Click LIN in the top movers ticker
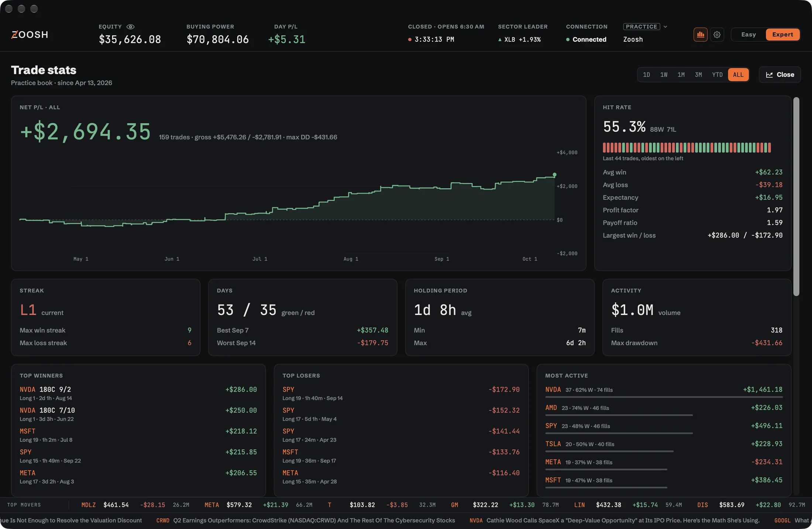The image size is (812, 529). click(x=579, y=505)
